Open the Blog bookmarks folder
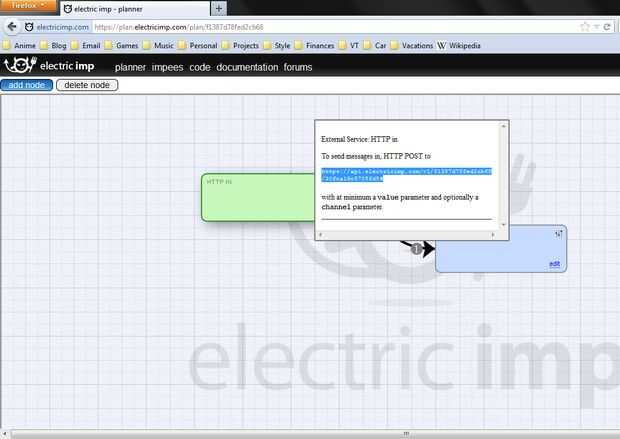 [x=54, y=45]
